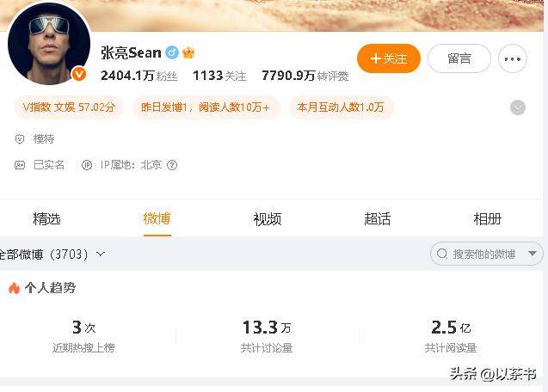Screen dimensions: 548x392
Task: Expand the profile info with gray chevron
Action: pos(518,107)
